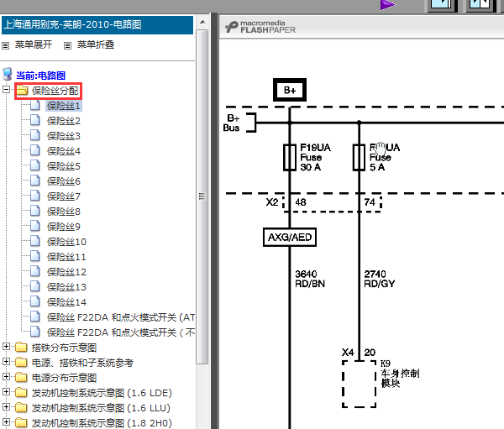
Task: Click the 保险丝3 document page icon
Action: pos(35,135)
